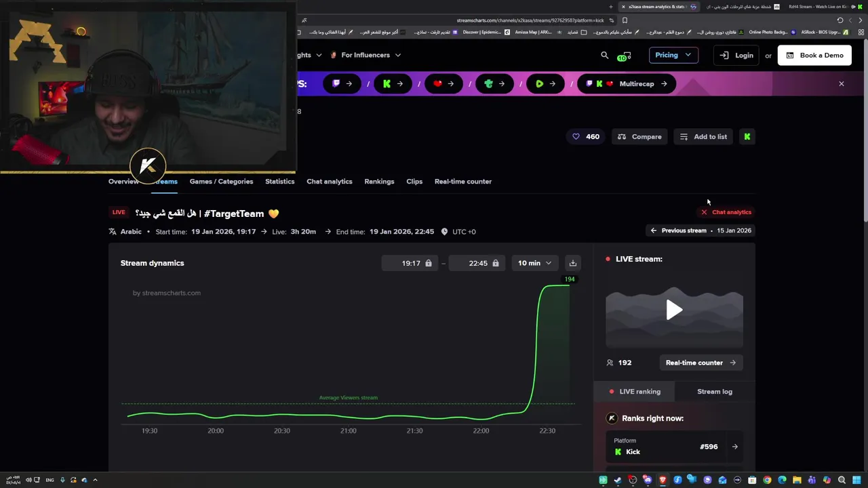Show hidden system tray icons
The image size is (868, 488).
pyautogui.click(x=95, y=480)
